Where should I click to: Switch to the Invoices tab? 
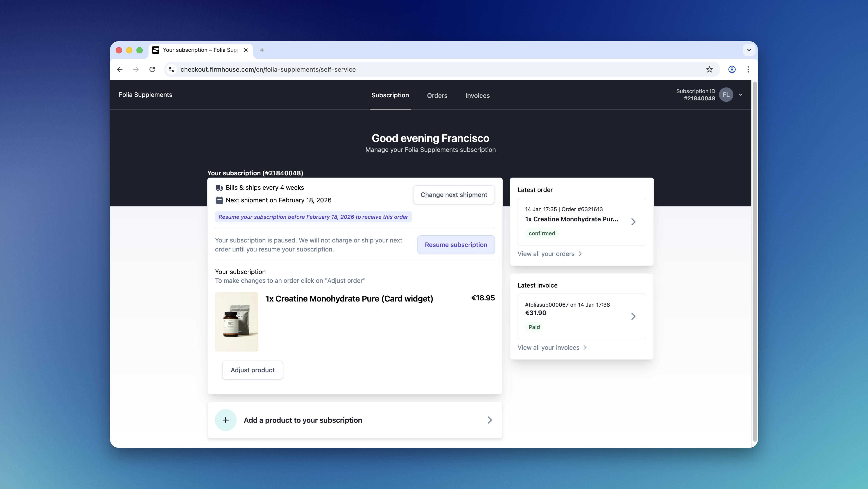coord(477,96)
